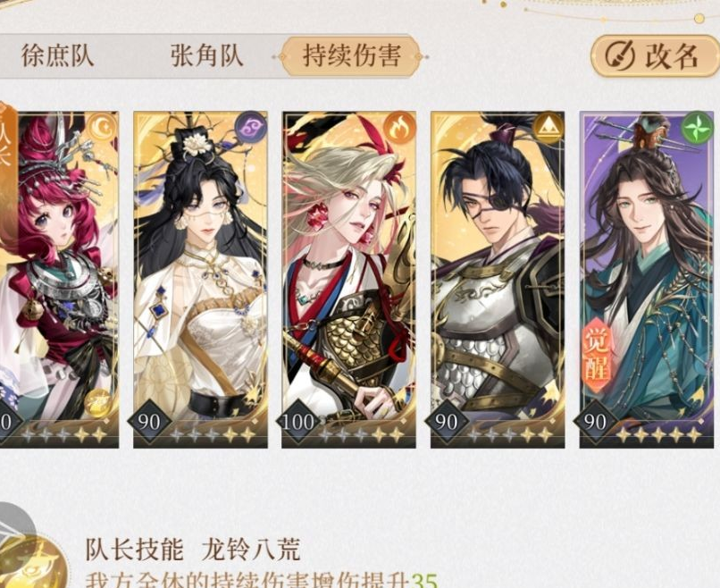The image size is (720, 588).
Task: Click the 改名 rename button
Action: [x=654, y=56]
